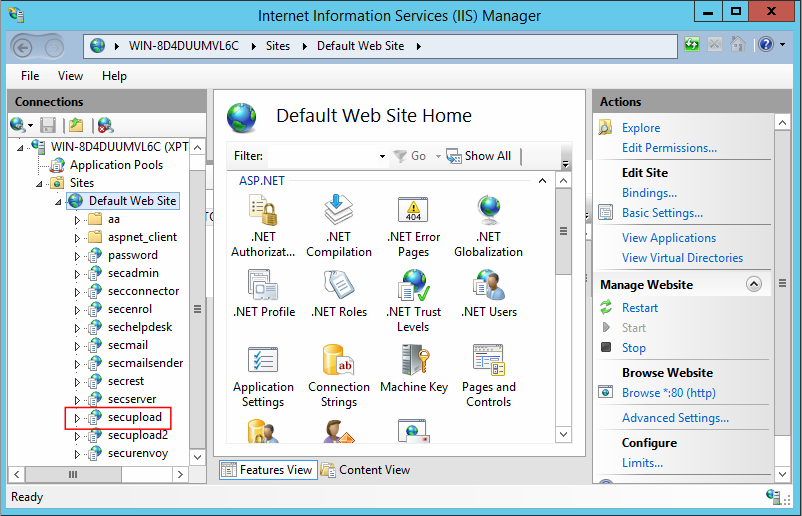
Task: Open the View menu
Action: [x=70, y=76]
